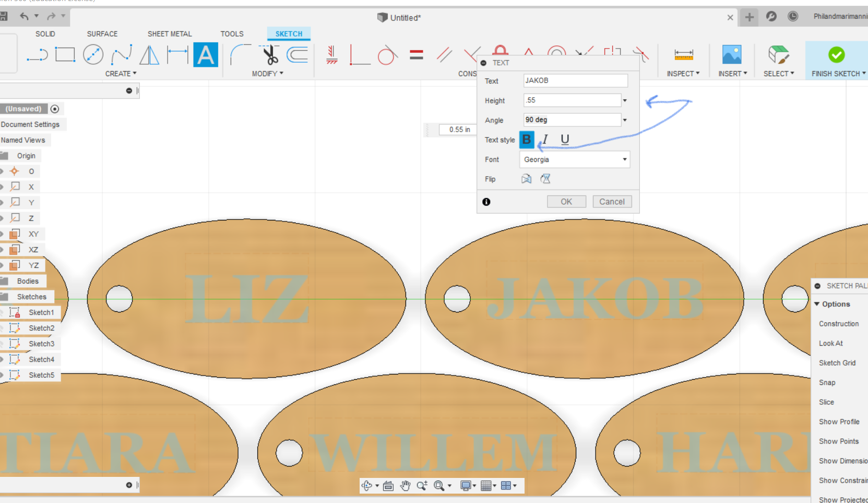Apply the Equal constraint
Screen dimensions: 868x503
[416, 54]
